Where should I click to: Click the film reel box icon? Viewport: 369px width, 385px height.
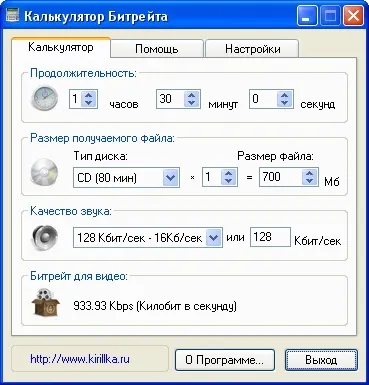[x=45, y=302]
